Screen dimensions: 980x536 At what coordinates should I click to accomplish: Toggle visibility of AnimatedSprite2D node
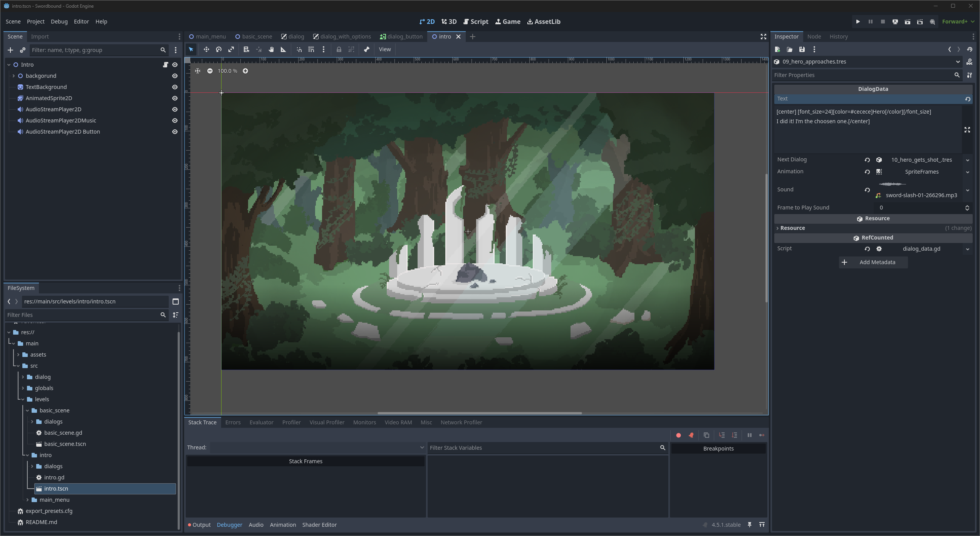click(x=175, y=98)
